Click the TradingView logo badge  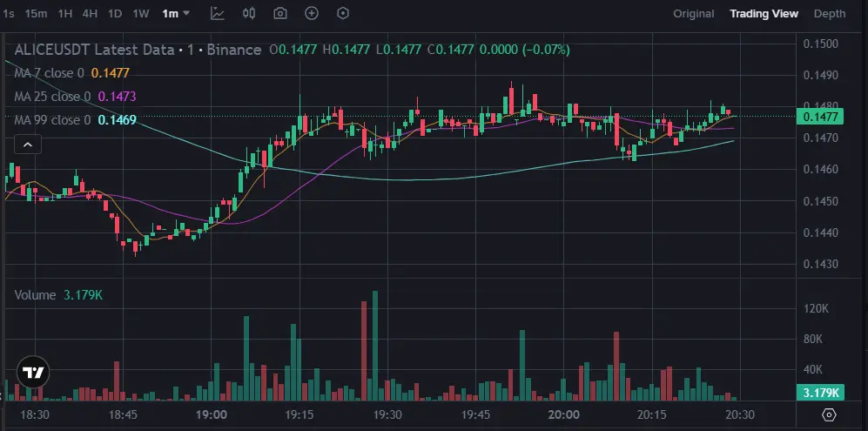point(33,373)
